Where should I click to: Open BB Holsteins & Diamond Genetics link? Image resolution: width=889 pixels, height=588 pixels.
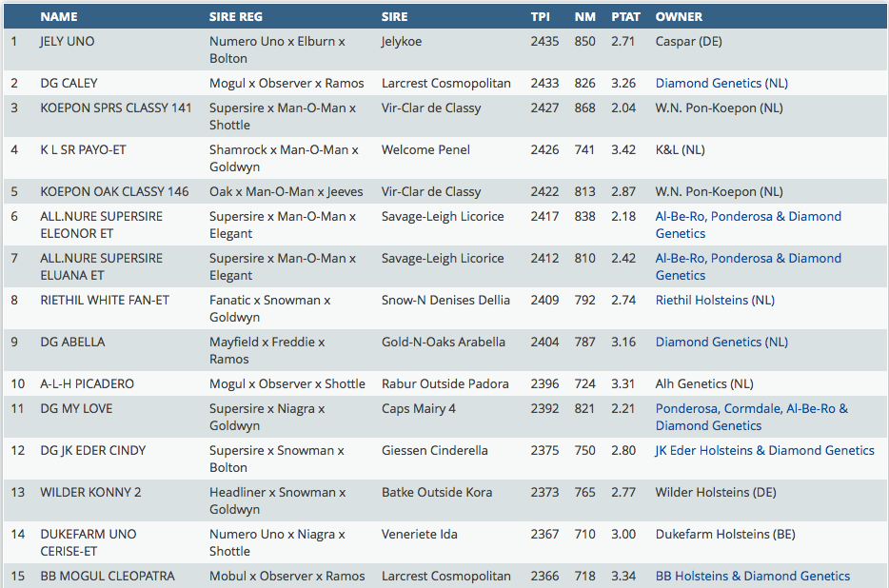tap(752, 577)
